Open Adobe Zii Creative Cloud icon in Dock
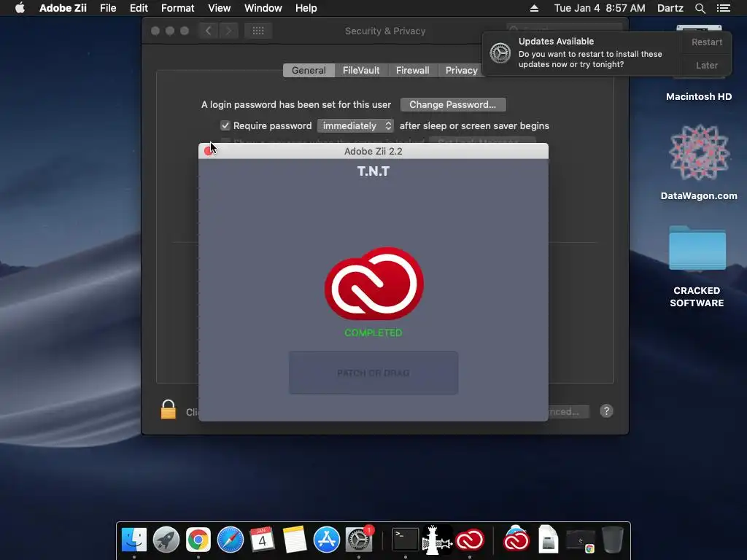Screen dimensions: 747x560 (470, 540)
